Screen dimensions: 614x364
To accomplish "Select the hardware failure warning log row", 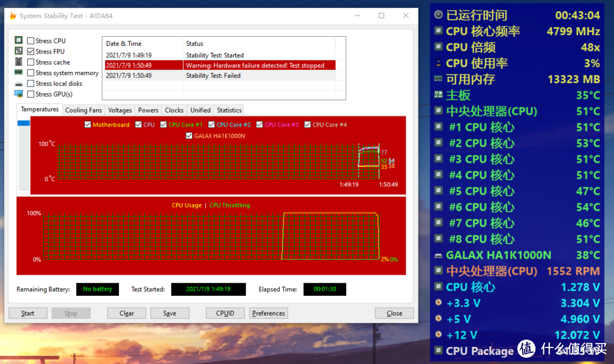I will click(219, 65).
